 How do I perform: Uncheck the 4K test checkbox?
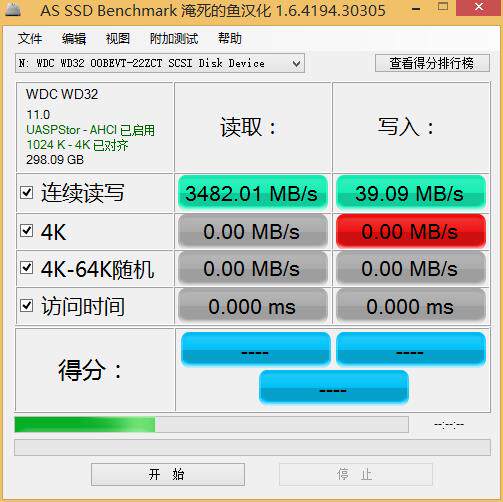point(26,230)
